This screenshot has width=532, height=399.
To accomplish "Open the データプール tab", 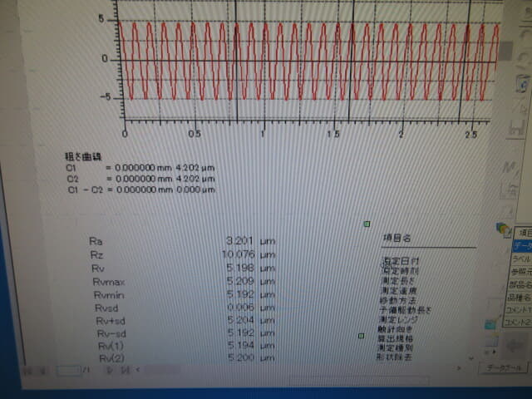I will (x=504, y=368).
